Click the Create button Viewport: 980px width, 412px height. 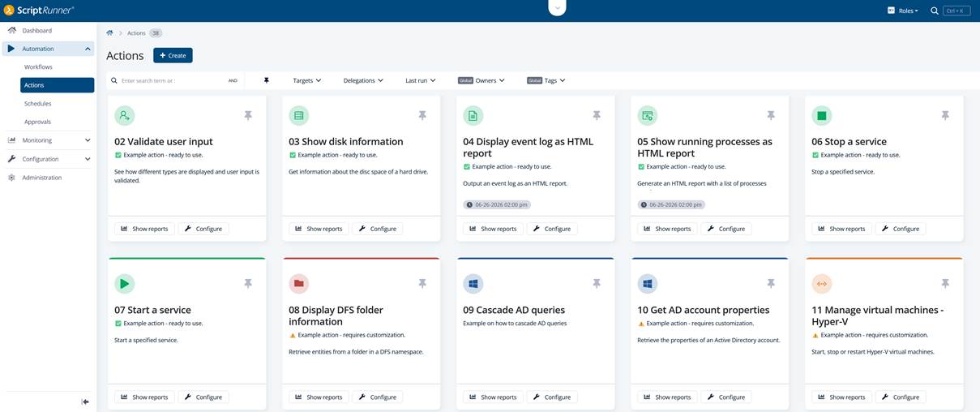tap(173, 55)
